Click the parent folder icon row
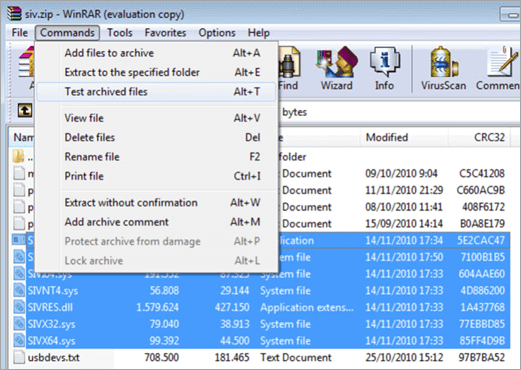521x370 pixels. coord(19,156)
